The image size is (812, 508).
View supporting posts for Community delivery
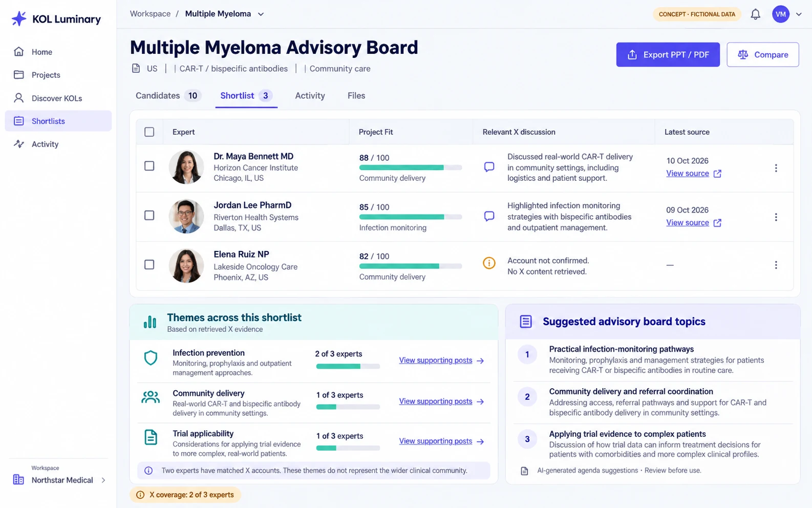pos(441,401)
